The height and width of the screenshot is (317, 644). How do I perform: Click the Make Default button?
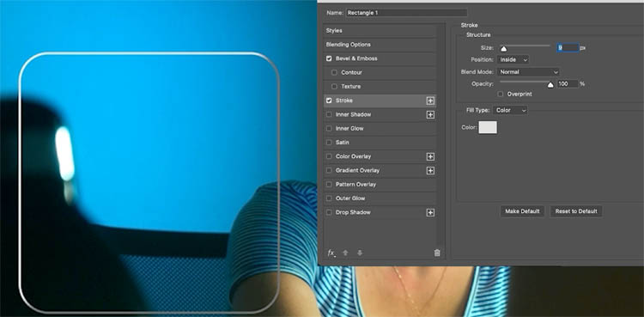point(522,211)
